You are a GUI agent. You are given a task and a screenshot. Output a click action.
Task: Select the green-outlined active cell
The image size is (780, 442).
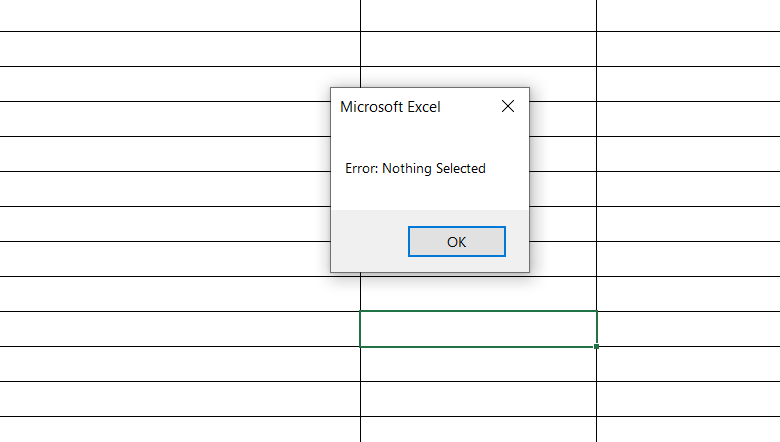(x=478, y=329)
